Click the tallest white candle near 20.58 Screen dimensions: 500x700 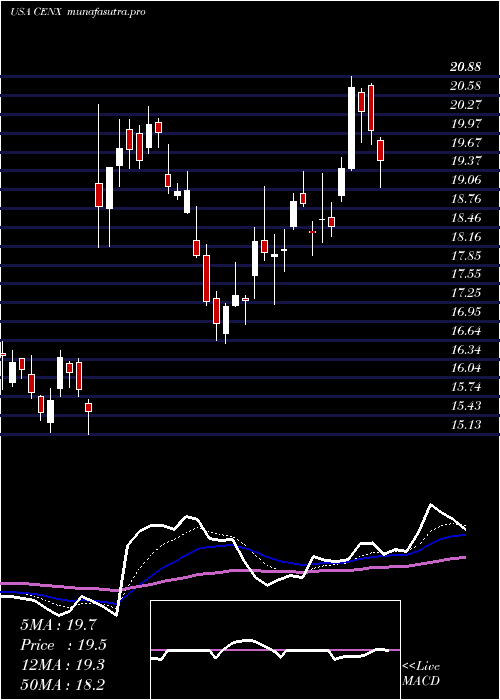point(352,128)
